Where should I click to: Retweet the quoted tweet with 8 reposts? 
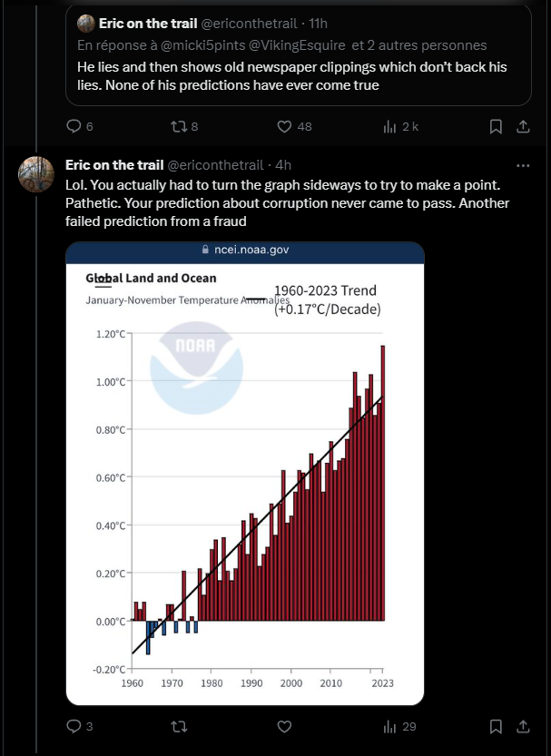[x=184, y=126]
